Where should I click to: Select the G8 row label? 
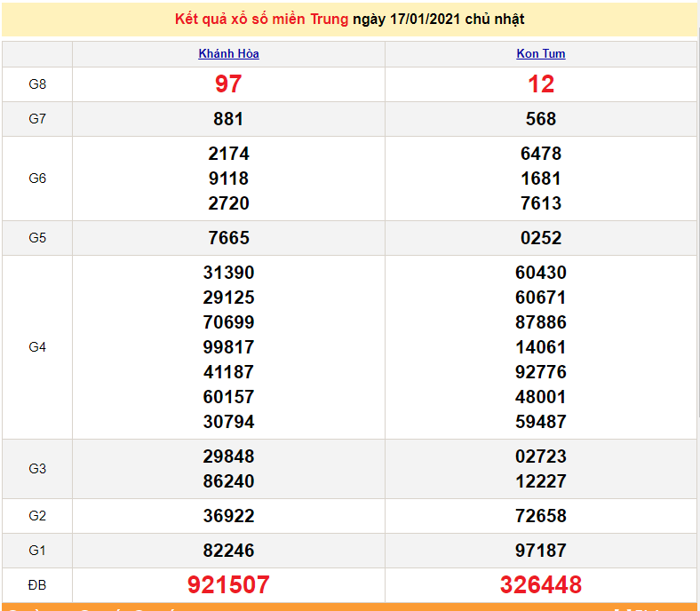[x=37, y=84]
